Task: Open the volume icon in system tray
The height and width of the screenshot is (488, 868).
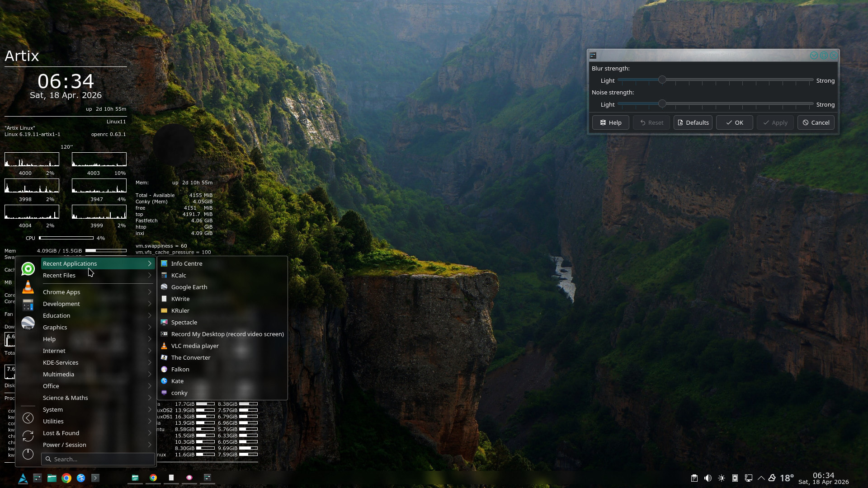Action: pyautogui.click(x=708, y=478)
